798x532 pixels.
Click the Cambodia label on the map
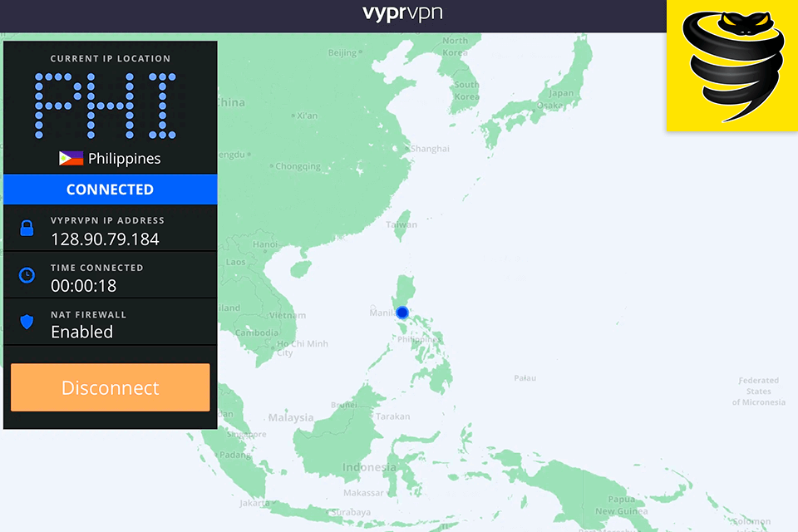(x=257, y=333)
